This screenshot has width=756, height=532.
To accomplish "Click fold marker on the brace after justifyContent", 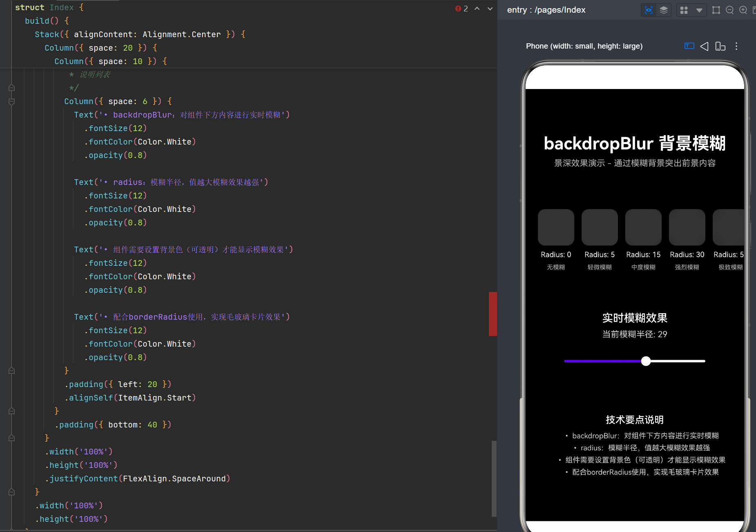I will (x=11, y=492).
